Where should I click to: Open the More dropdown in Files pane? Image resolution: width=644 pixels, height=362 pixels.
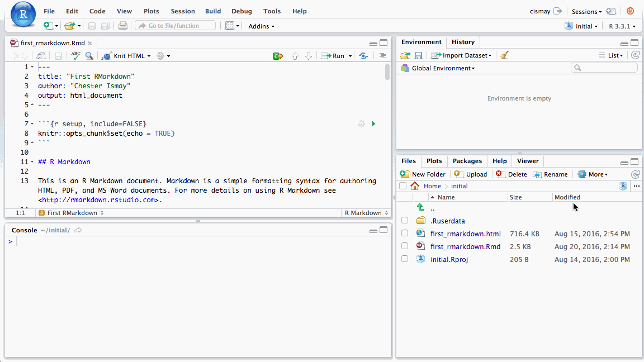tap(593, 174)
